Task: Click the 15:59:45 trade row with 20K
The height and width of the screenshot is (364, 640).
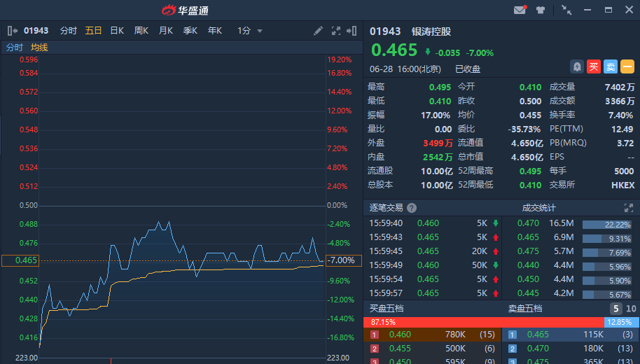Action: click(434, 251)
